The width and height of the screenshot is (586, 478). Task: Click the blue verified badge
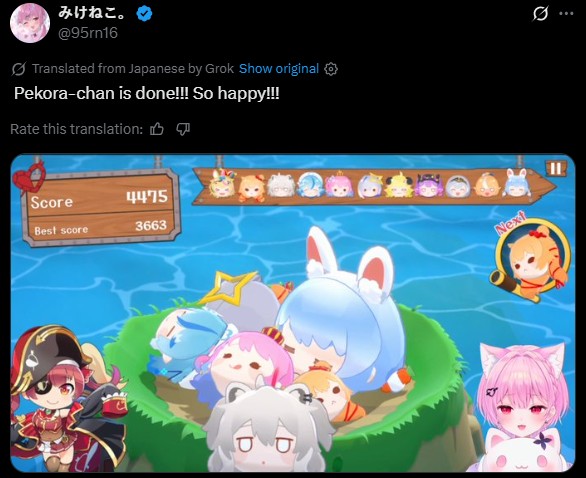click(144, 14)
